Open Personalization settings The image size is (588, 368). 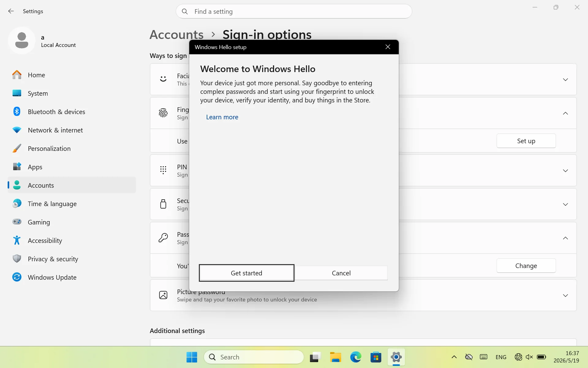pos(72,148)
